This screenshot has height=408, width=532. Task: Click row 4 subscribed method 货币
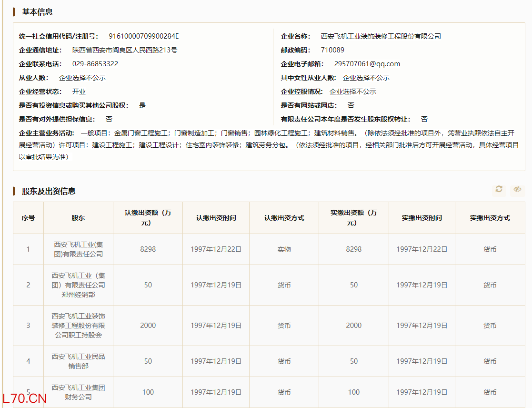[284, 361]
